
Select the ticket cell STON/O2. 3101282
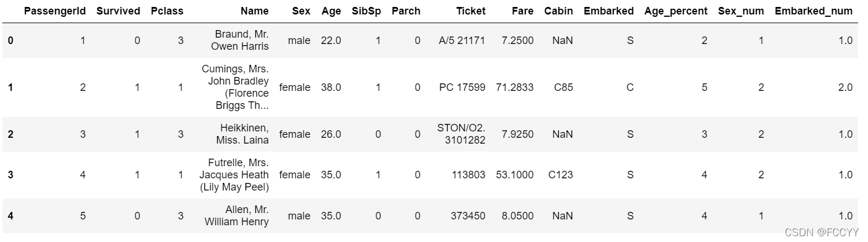[x=462, y=134]
